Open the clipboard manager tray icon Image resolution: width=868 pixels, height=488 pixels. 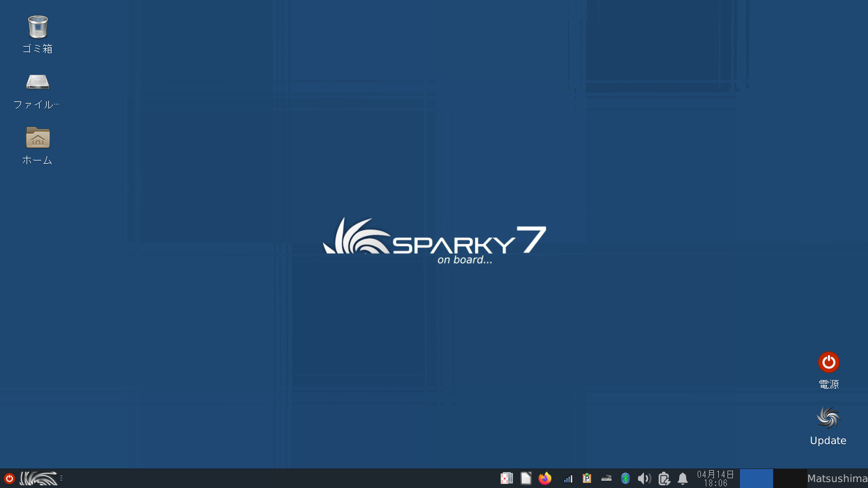click(x=587, y=478)
